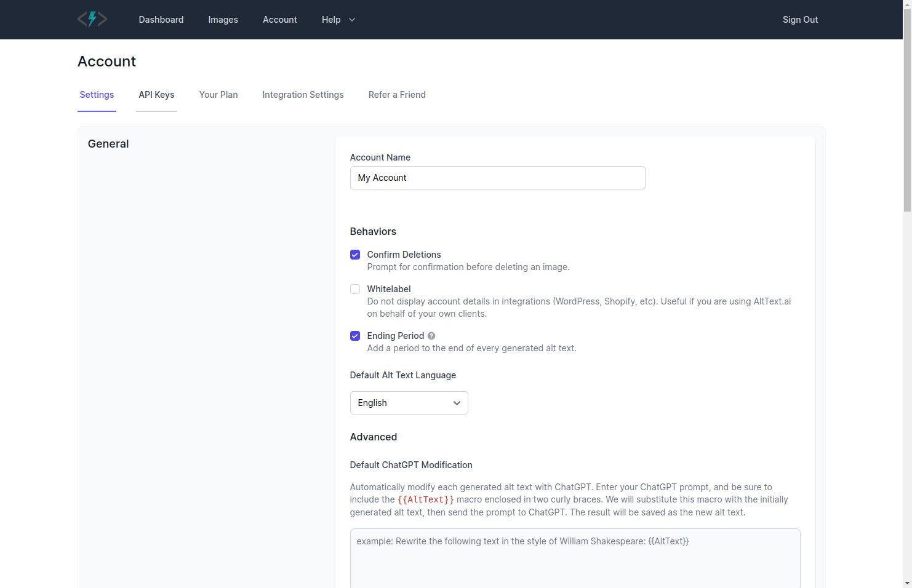Image resolution: width=912 pixels, height=588 pixels.
Task: Click the Behaviors heading
Action: tap(373, 232)
